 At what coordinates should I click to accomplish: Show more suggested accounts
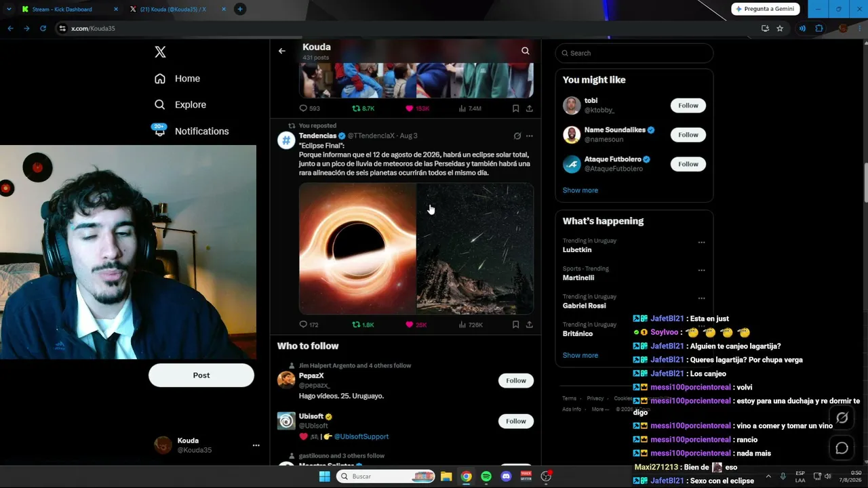point(580,190)
